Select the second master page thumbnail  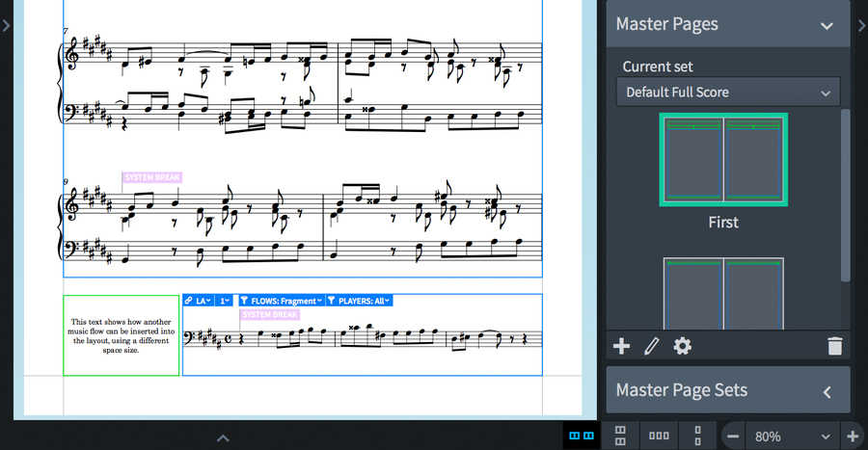click(723, 294)
